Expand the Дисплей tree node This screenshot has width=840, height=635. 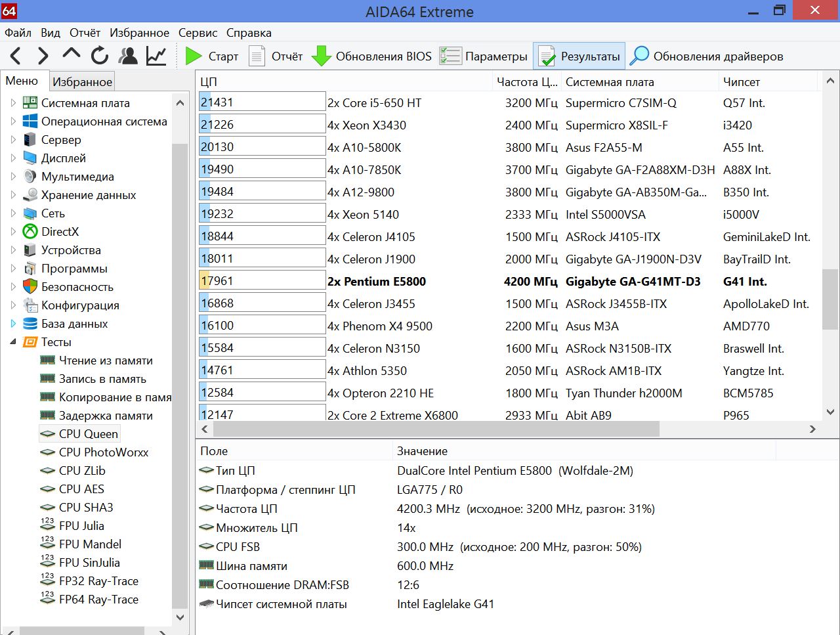13,158
